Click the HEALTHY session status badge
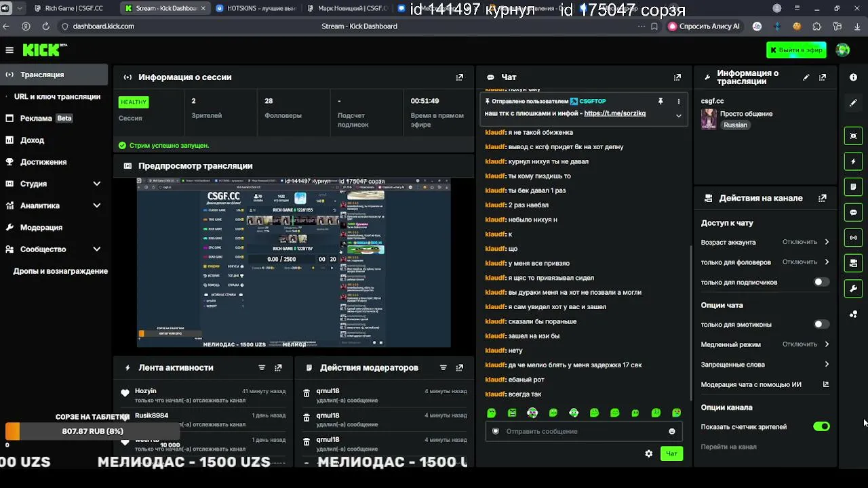 tap(134, 102)
